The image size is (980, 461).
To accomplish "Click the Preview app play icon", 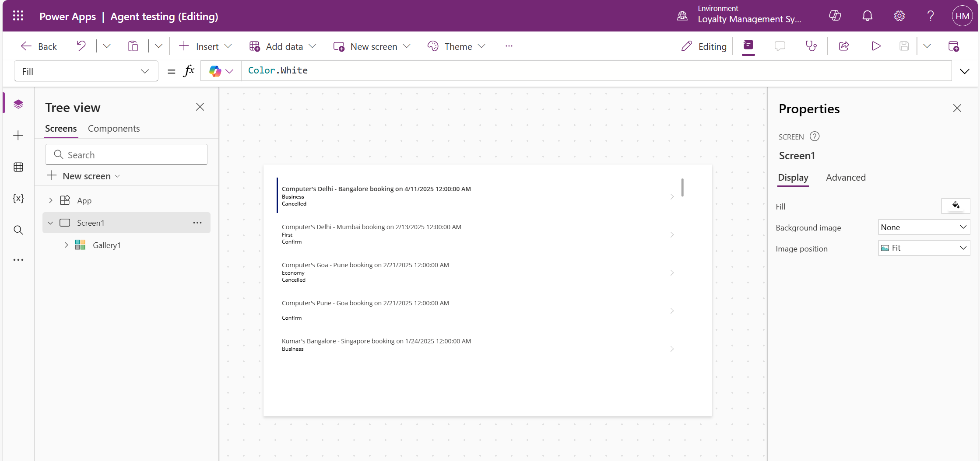I will tap(876, 46).
